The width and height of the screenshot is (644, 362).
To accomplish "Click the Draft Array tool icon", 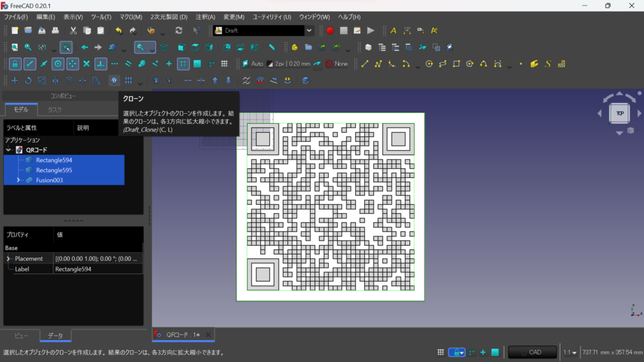I will pyautogui.click(x=128, y=80).
